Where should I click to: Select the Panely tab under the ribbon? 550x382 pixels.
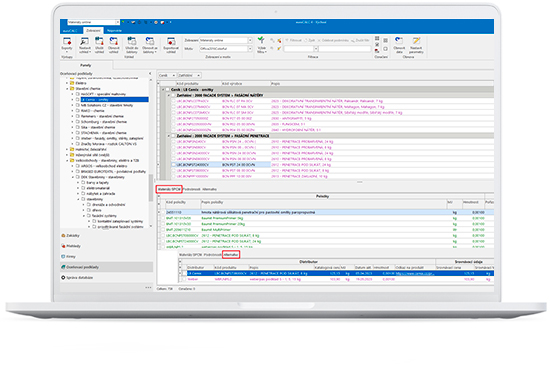pyautogui.click(x=86, y=65)
